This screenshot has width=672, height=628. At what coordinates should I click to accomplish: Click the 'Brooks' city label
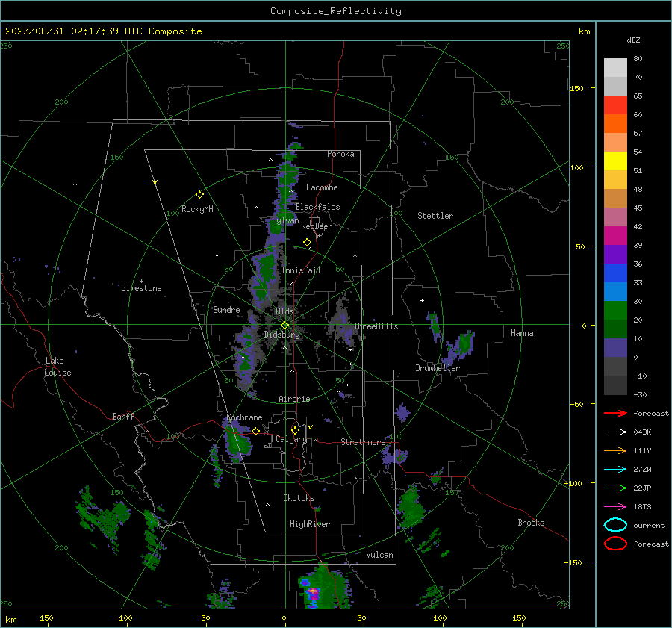point(531,523)
